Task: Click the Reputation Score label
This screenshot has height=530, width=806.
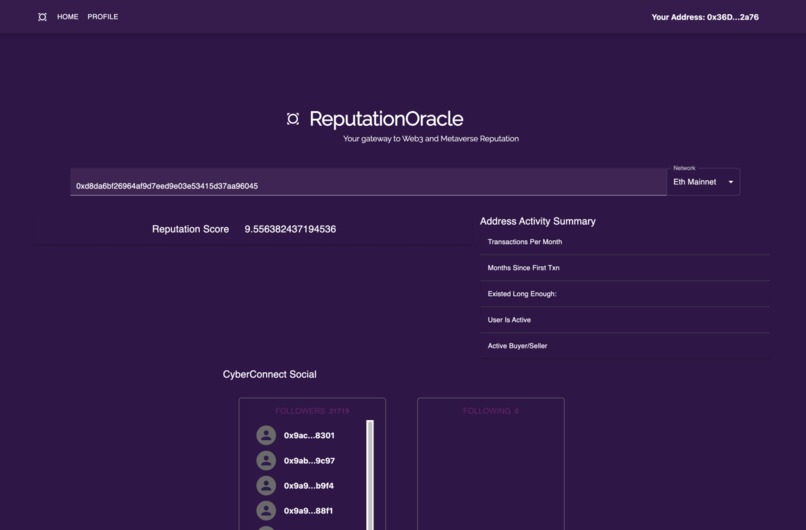Action: tap(190, 229)
